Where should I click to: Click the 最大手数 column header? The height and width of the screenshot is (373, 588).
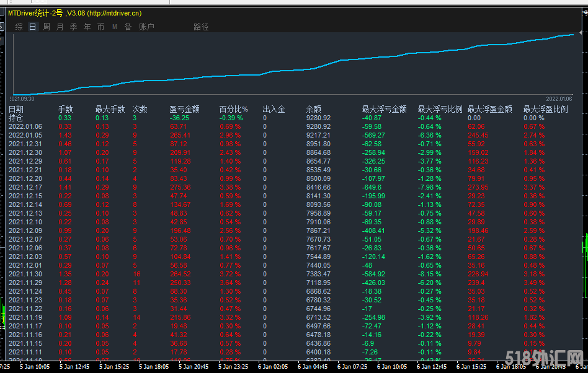(110, 109)
